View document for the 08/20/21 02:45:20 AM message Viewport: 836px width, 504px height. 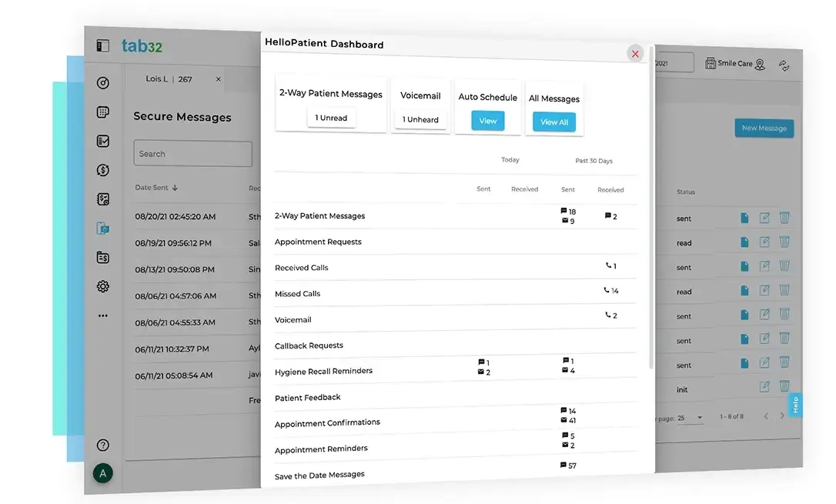[744, 218]
